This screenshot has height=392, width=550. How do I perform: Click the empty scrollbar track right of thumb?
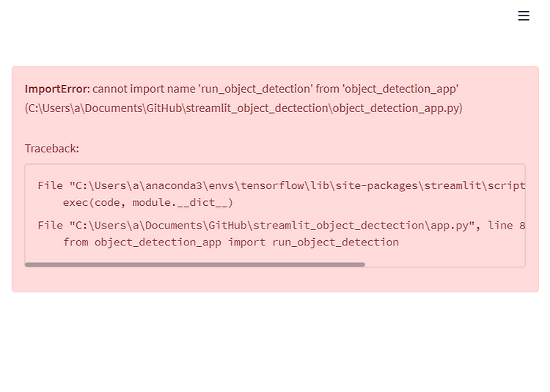445,265
